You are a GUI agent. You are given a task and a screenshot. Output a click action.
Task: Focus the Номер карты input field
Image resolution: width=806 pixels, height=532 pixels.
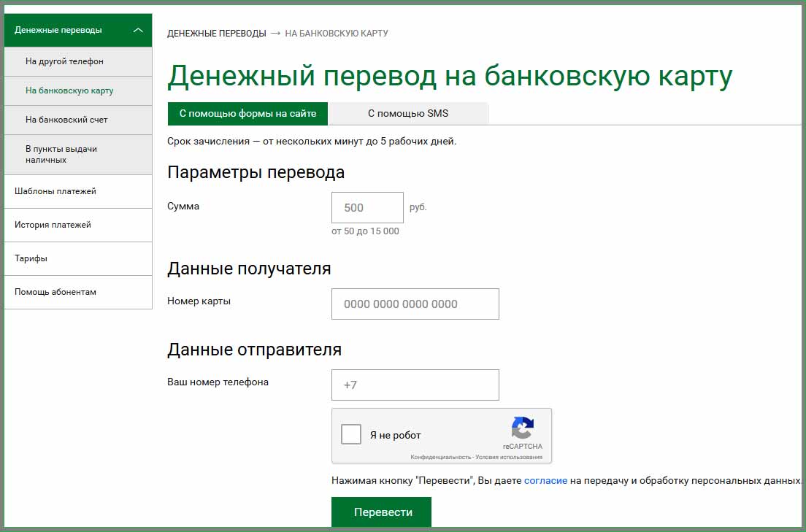tap(415, 304)
